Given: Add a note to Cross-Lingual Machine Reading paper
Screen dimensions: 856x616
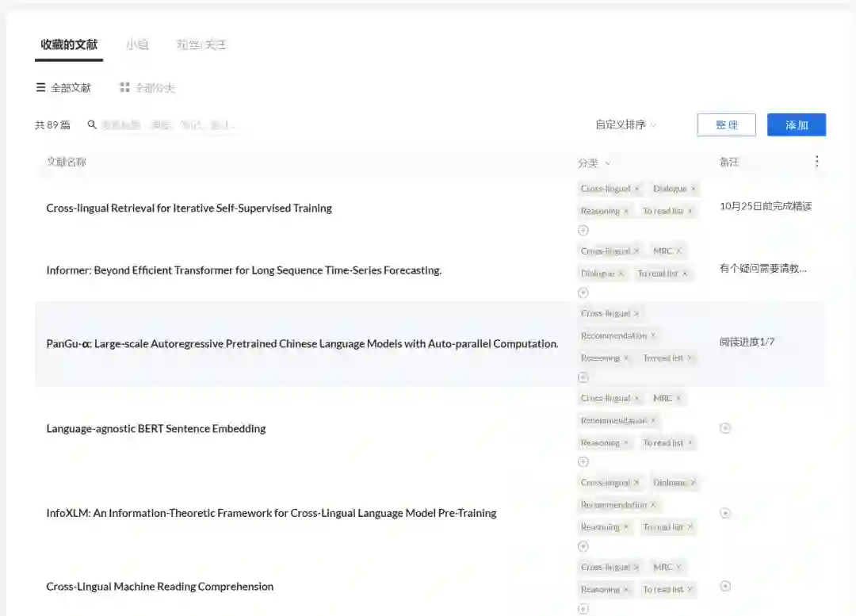Looking at the screenshot, I should click(x=725, y=586).
